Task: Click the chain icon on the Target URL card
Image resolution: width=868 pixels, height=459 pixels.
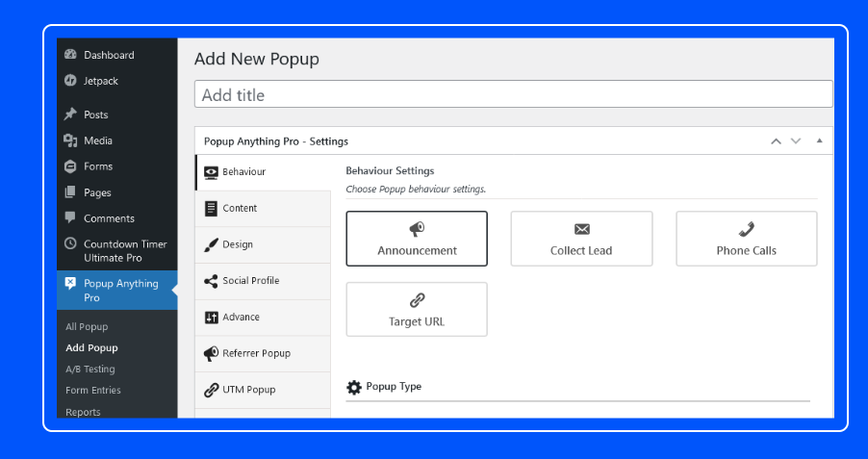Action: (x=417, y=300)
